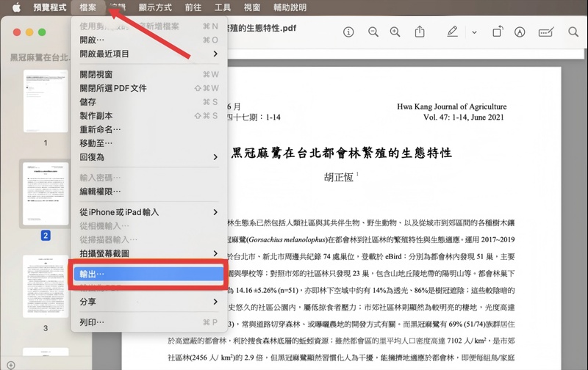Image resolution: width=588 pixels, height=370 pixels.
Task: Zoom in using the magnifier plus icon
Action: (x=395, y=32)
